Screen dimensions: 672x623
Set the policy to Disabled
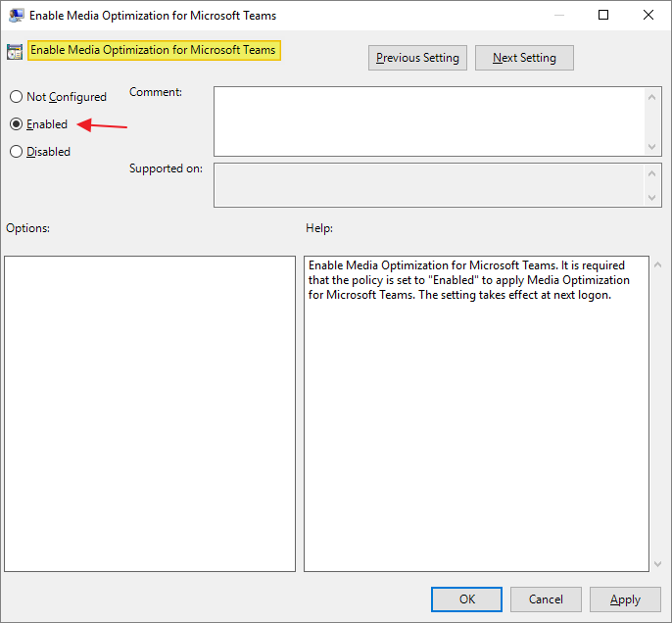pos(16,152)
